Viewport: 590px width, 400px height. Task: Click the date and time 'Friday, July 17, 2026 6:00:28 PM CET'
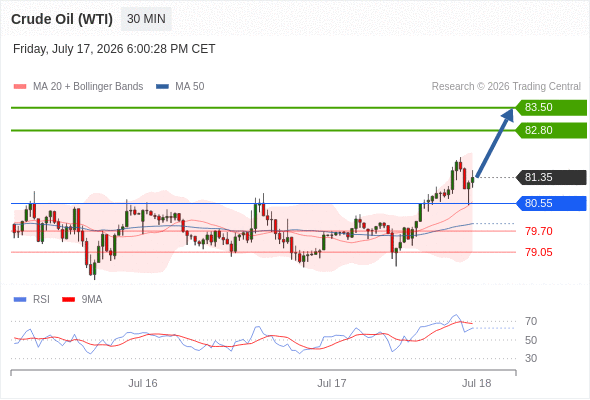tap(114, 49)
